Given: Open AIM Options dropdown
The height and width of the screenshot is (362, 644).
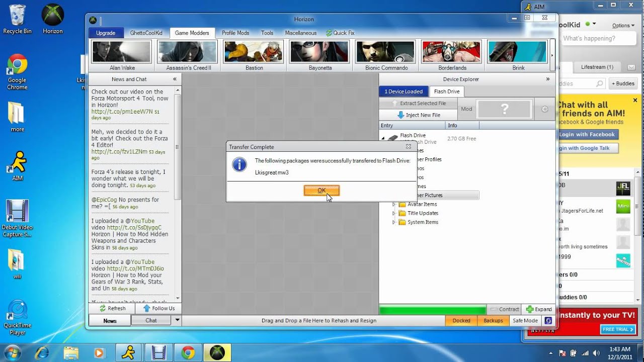Looking at the screenshot, I should tap(623, 25).
